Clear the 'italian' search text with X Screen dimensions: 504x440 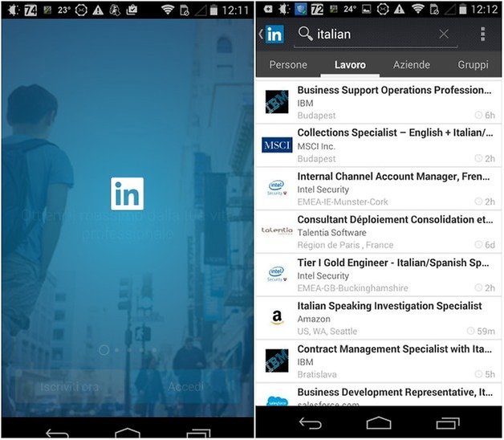tap(444, 34)
